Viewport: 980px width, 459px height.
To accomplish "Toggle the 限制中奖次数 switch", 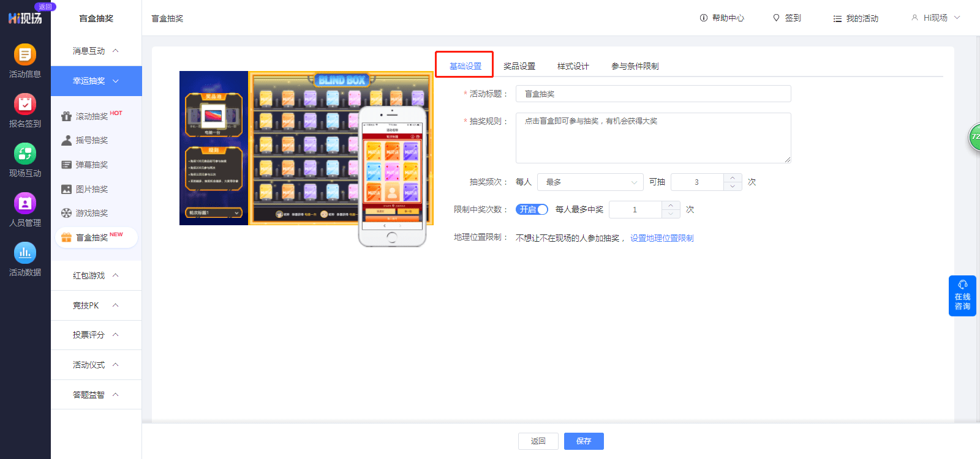I will point(532,209).
